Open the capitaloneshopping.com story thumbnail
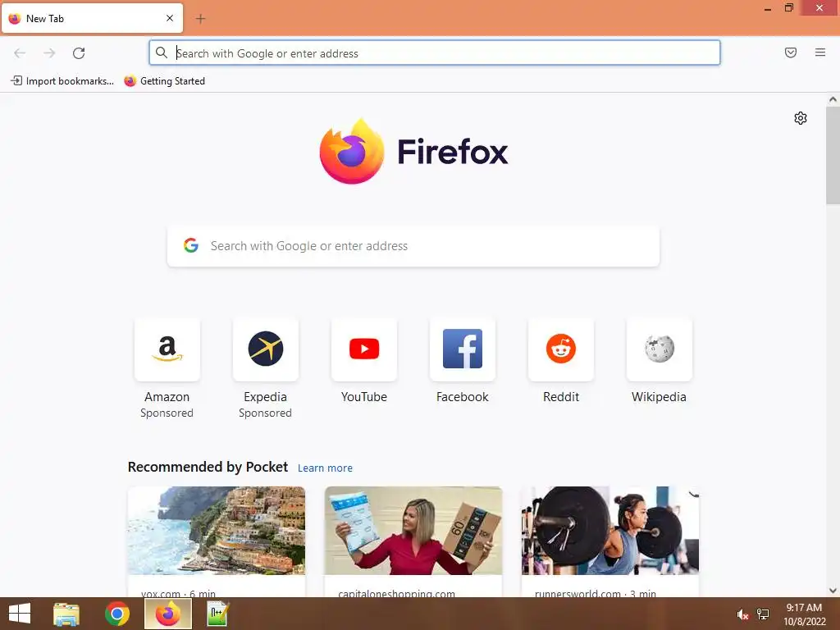The image size is (840, 630). (x=413, y=531)
